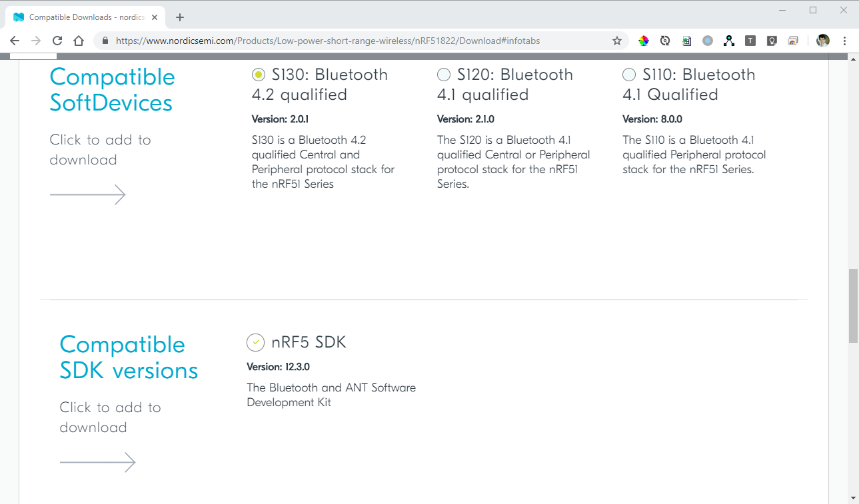The image size is (859, 504).
Task: View site security padlock info
Action: 105,41
